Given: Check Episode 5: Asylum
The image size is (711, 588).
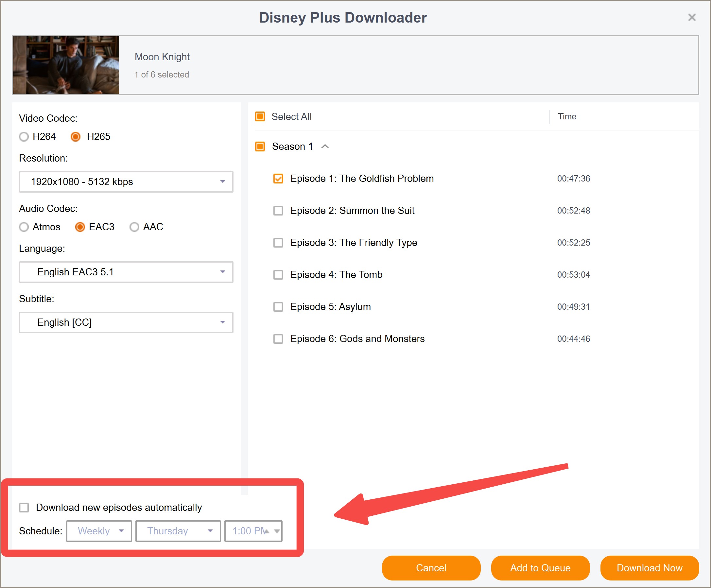Looking at the screenshot, I should pos(278,307).
